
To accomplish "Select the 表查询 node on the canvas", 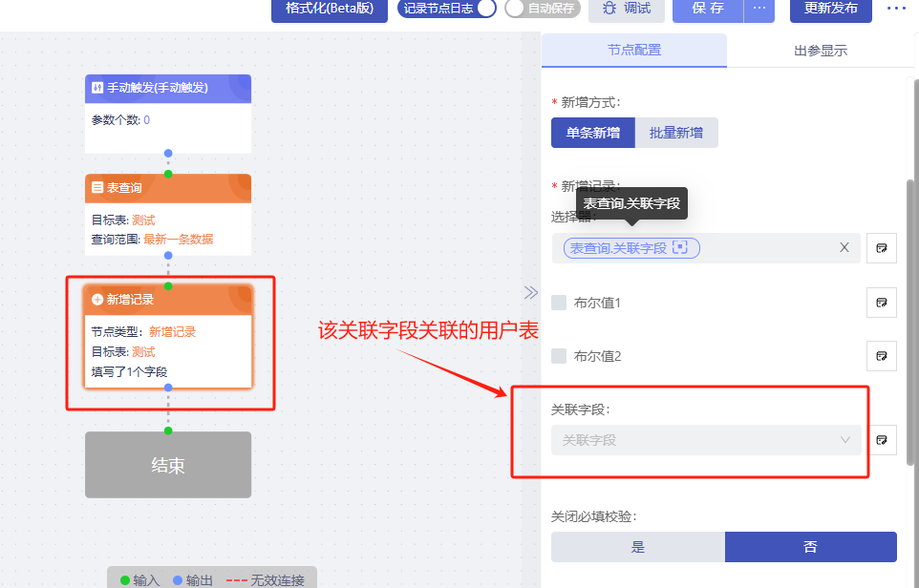I will [168, 214].
